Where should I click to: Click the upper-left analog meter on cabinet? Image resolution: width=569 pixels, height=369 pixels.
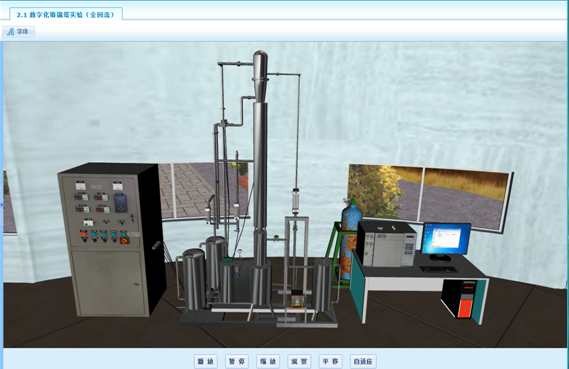coord(80,186)
